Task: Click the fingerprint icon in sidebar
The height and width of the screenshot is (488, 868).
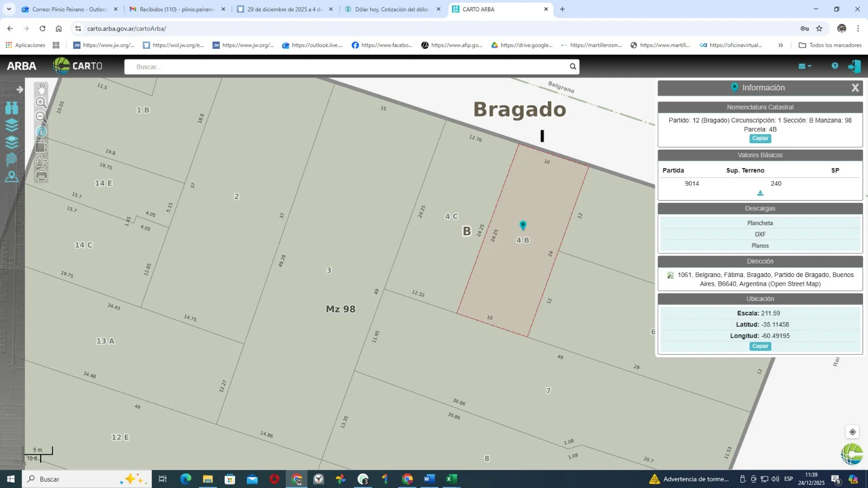Action: [11, 159]
